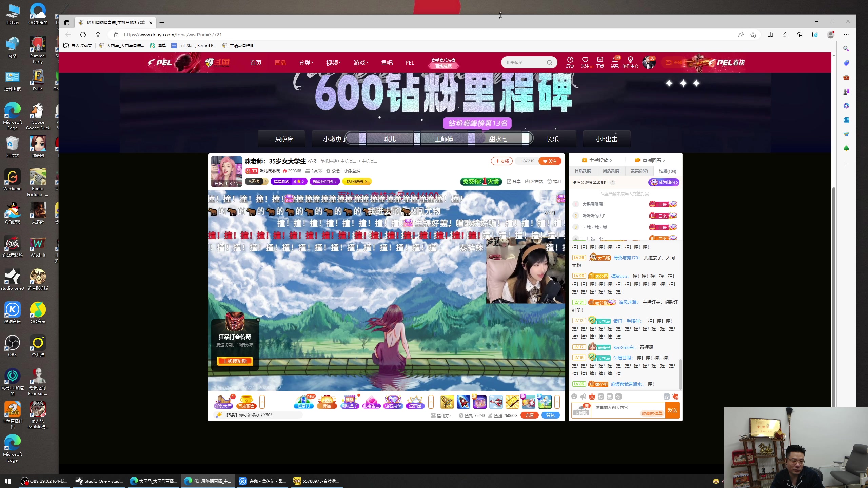The image size is (868, 488).
Task: Switch to 贵宾(287) tab
Action: (639, 171)
